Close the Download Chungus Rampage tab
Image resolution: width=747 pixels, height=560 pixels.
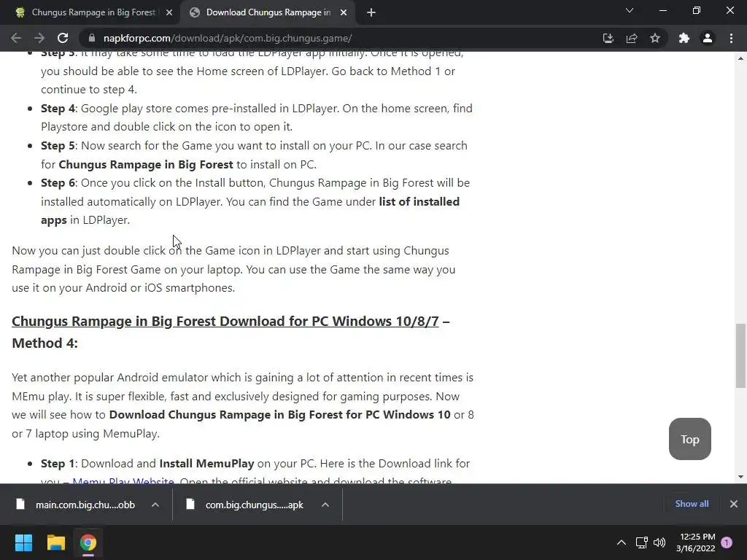pyautogui.click(x=344, y=13)
